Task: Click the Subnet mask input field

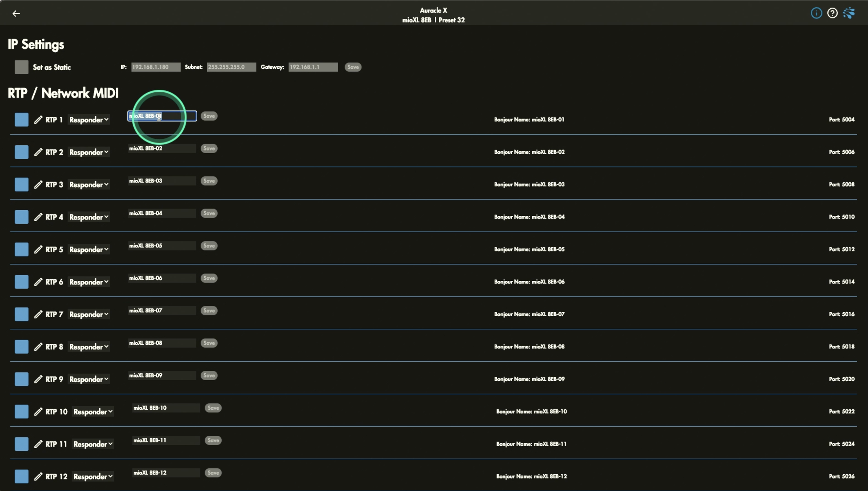Action: coord(231,67)
